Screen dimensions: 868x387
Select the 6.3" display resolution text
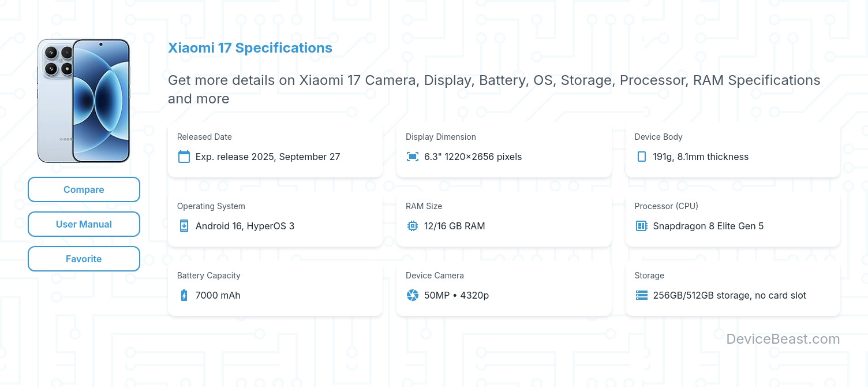pos(473,157)
